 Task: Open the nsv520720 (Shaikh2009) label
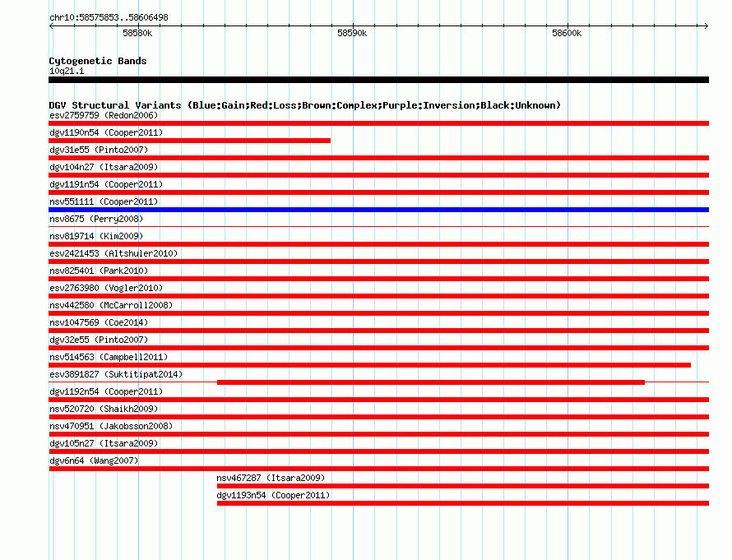[x=104, y=409]
